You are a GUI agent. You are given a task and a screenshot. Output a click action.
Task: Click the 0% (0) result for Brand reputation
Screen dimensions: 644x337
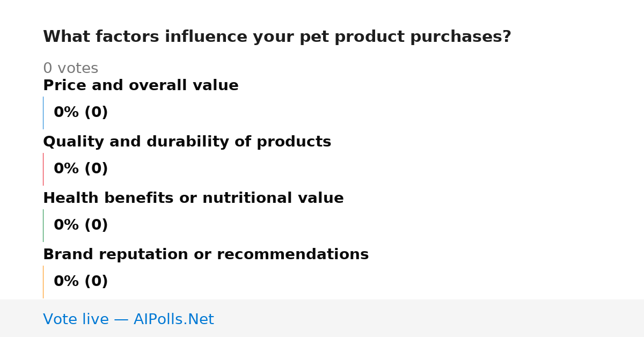click(x=80, y=282)
